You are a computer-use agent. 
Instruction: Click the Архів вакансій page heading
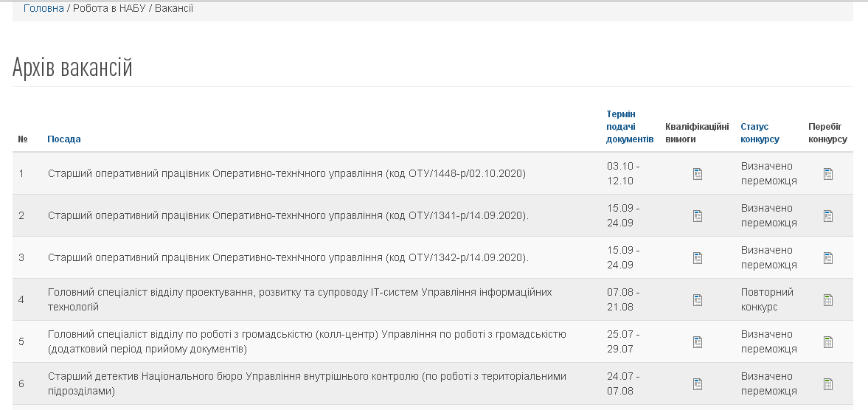pyautogui.click(x=72, y=68)
